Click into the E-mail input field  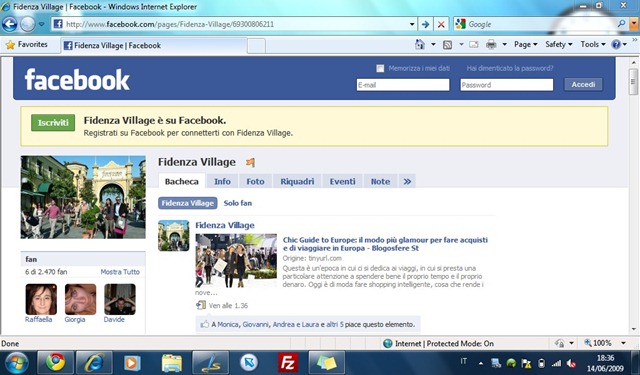pos(403,85)
